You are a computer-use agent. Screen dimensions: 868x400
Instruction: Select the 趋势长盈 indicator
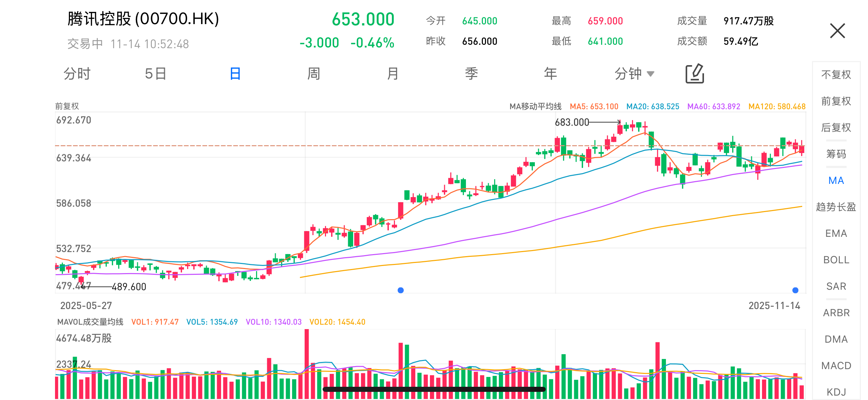836,207
